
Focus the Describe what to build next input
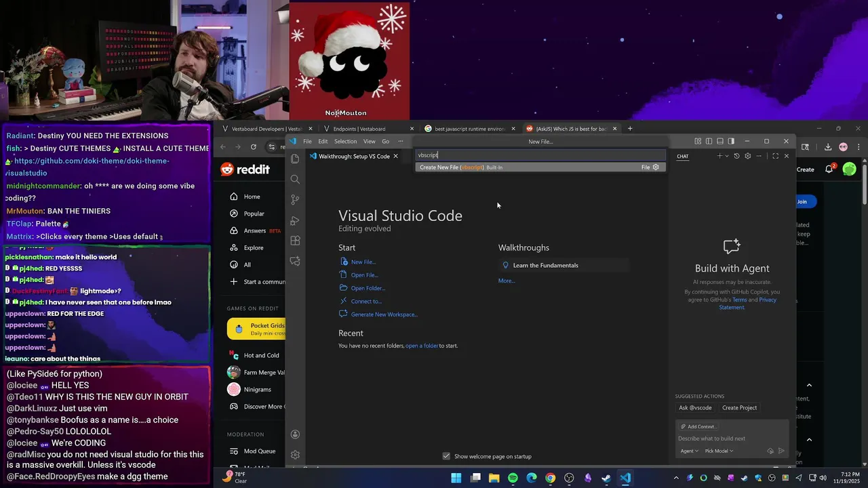coord(732,439)
